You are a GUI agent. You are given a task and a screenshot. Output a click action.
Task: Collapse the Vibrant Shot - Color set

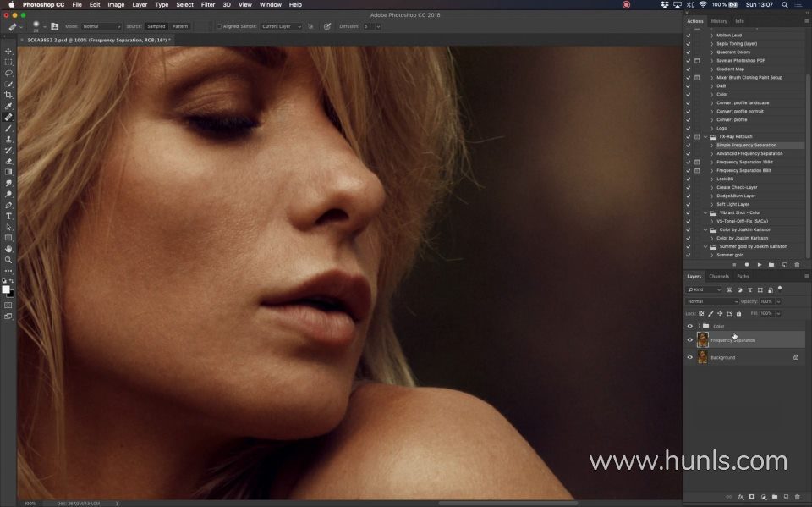pyautogui.click(x=705, y=213)
